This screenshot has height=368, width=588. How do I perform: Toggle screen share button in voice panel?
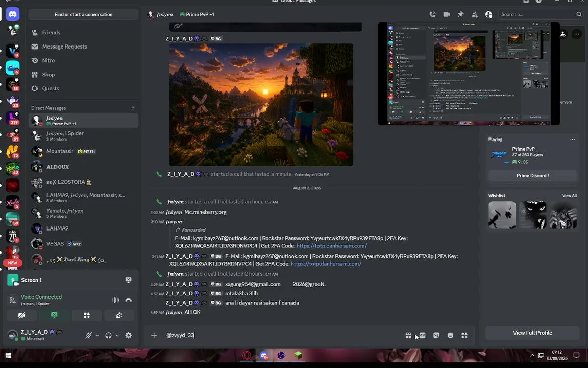pos(54,315)
